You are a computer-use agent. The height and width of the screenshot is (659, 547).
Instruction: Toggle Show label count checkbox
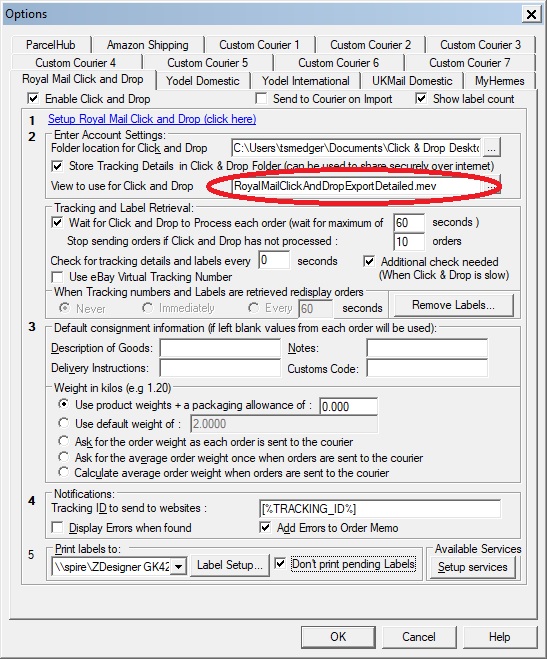pyautogui.click(x=421, y=99)
